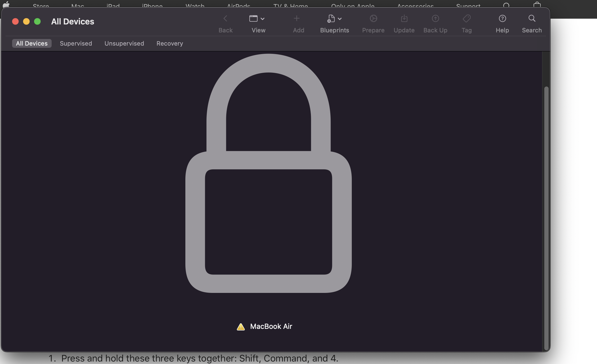This screenshot has width=597, height=364.
Task: Open Help question mark icon
Action: coord(502,19)
